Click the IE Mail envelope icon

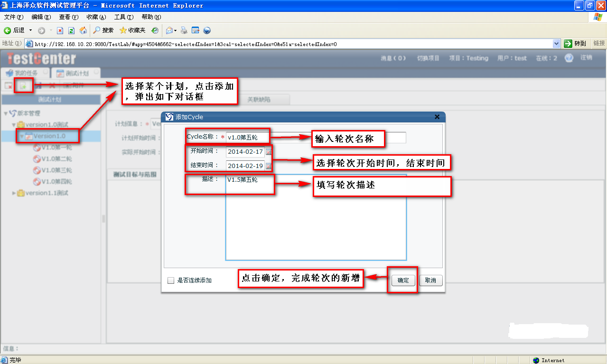(169, 30)
